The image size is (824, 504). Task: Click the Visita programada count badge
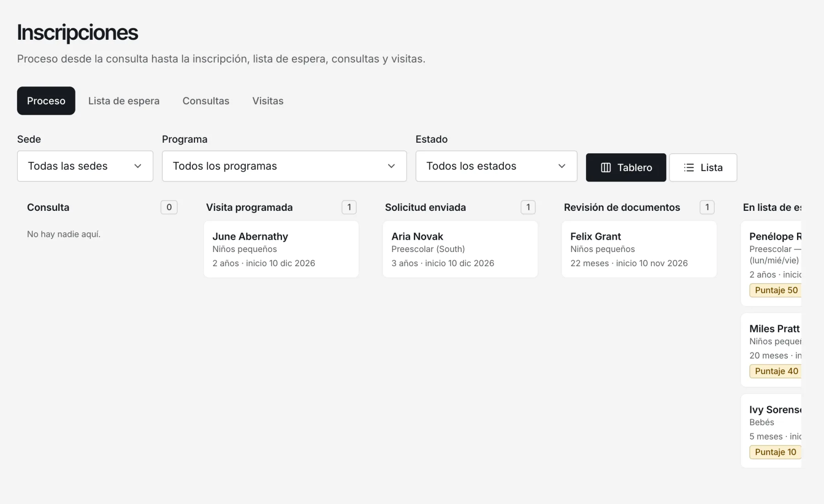pos(349,207)
